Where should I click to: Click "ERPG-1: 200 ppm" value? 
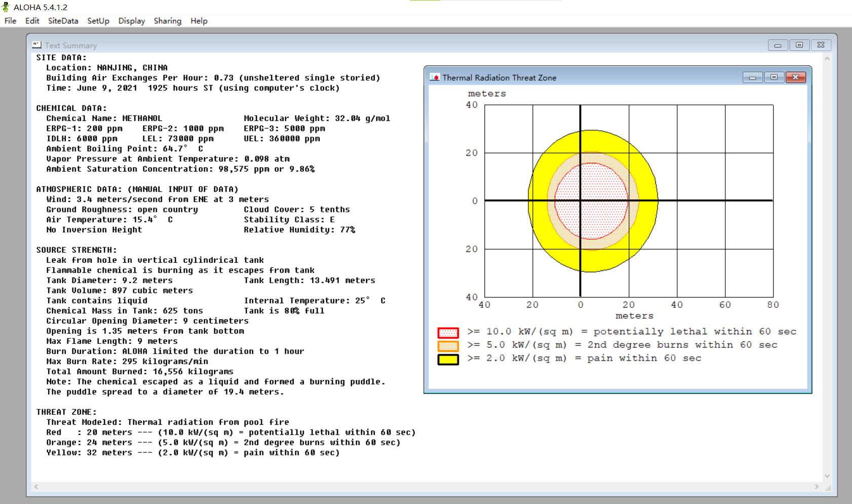click(84, 129)
